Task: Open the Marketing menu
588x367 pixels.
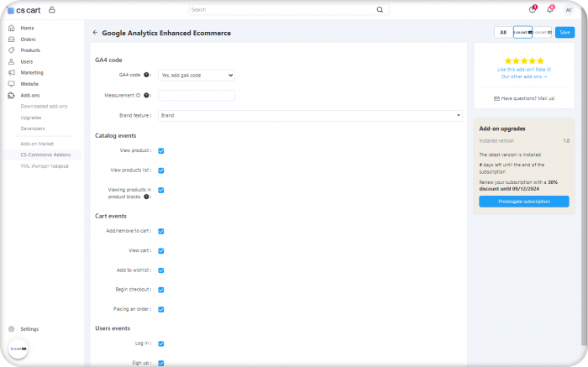Action: (x=32, y=72)
